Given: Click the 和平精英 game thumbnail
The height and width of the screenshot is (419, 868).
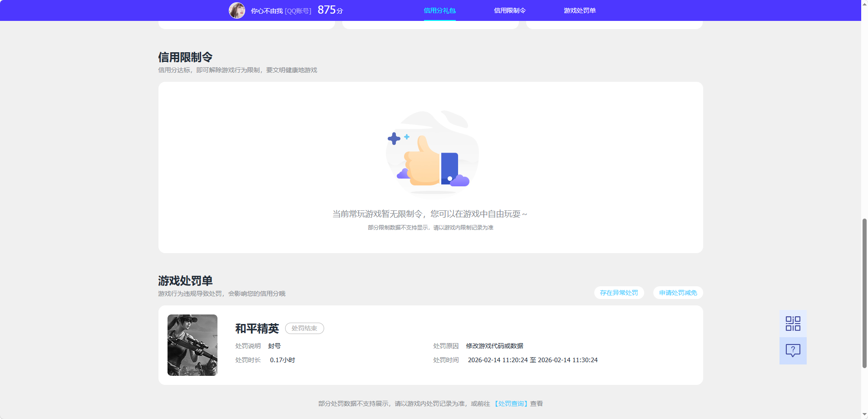Looking at the screenshot, I should click(x=192, y=345).
